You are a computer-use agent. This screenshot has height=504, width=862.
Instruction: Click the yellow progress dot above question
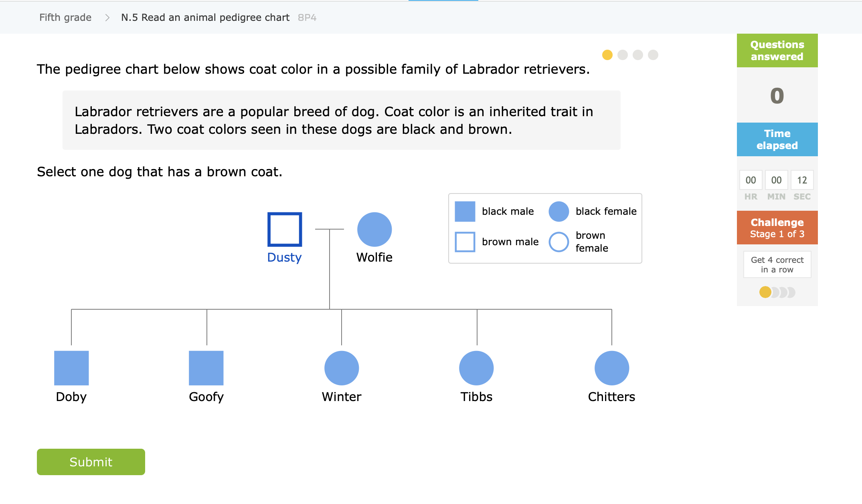[x=607, y=55]
